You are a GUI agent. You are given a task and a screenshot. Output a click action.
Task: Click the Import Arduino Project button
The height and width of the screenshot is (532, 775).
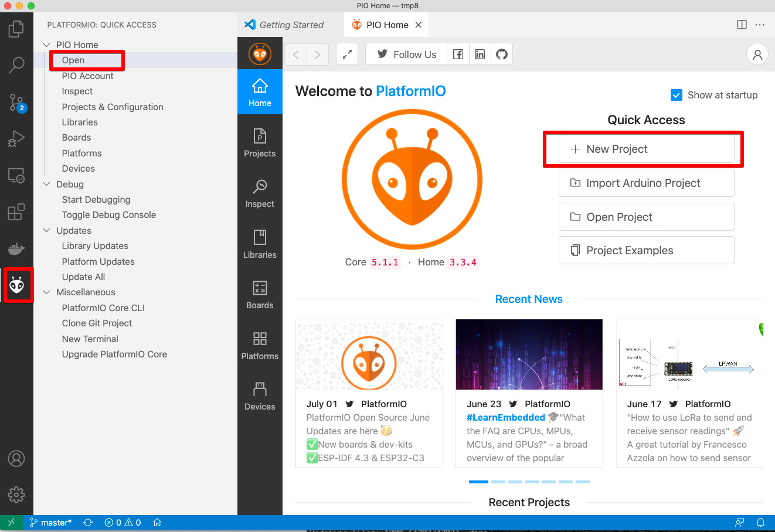point(646,183)
